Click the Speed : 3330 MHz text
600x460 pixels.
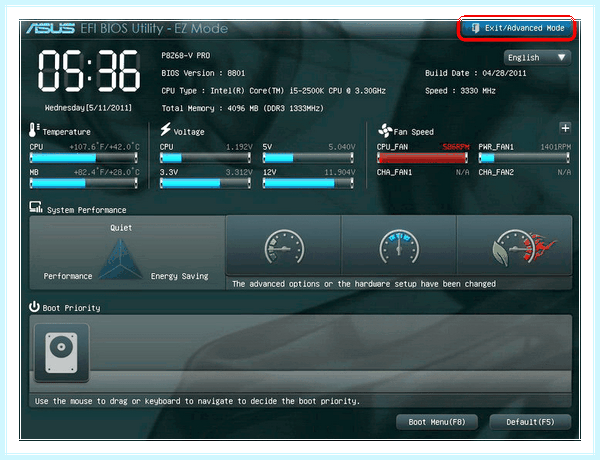click(460, 91)
